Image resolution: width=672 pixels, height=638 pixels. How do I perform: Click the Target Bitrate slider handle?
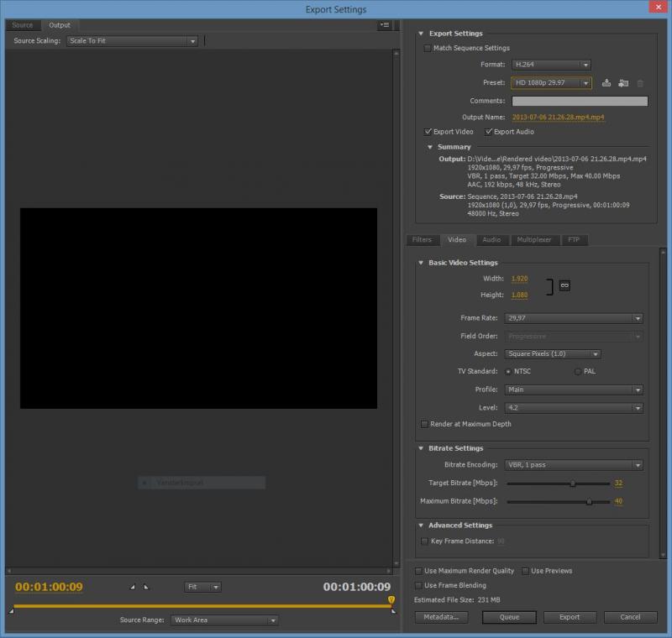(x=573, y=484)
